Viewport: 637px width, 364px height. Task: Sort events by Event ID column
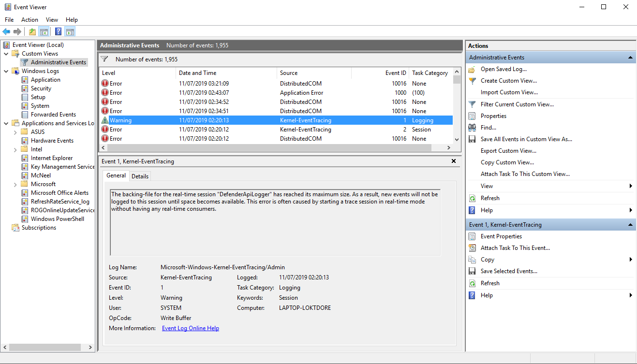click(x=380, y=73)
